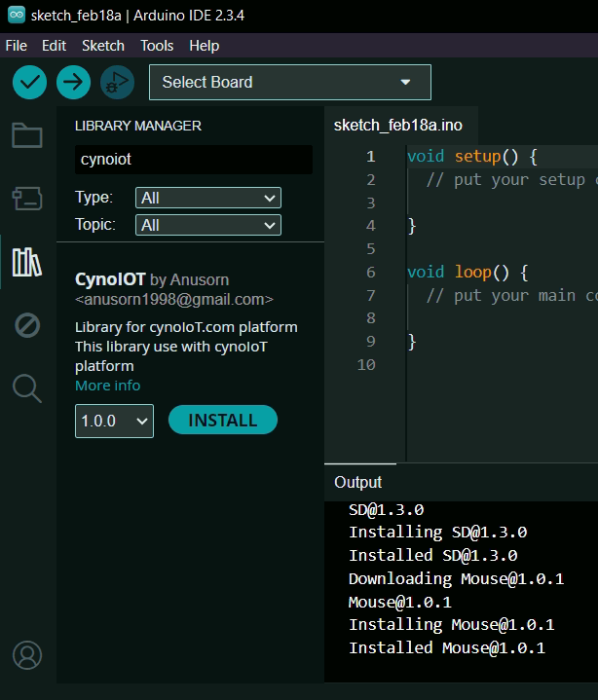Install the CynoIOT library

point(223,421)
